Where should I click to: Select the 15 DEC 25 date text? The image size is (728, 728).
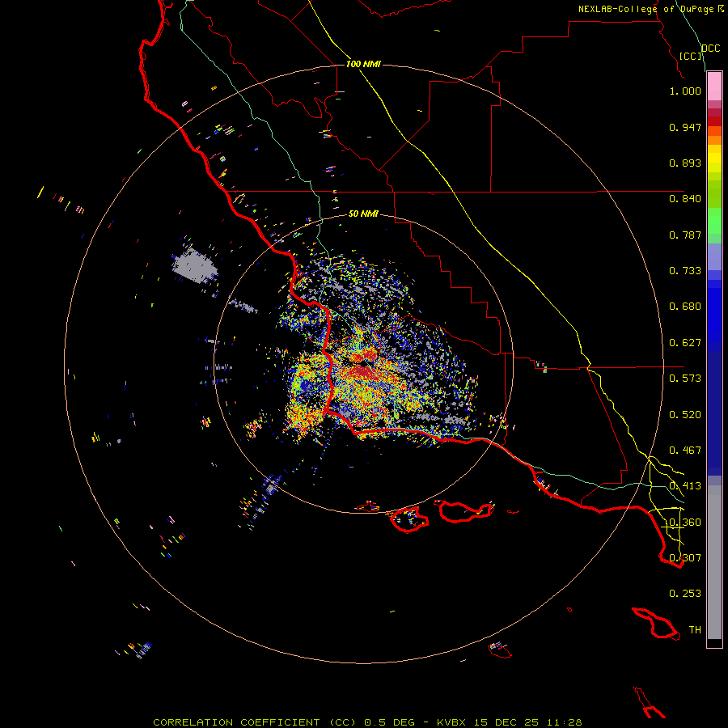[x=506, y=722]
